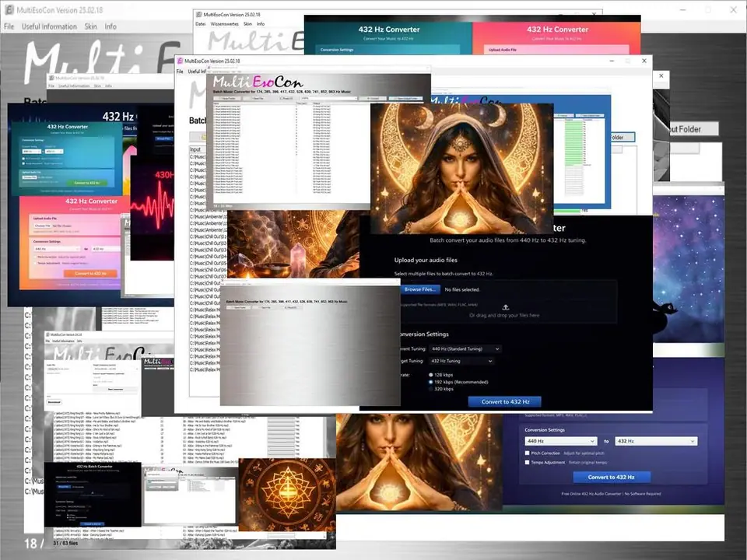The image size is (747, 560).
Task: Click the upload arrow icon in the drop zone
Action: click(505, 307)
